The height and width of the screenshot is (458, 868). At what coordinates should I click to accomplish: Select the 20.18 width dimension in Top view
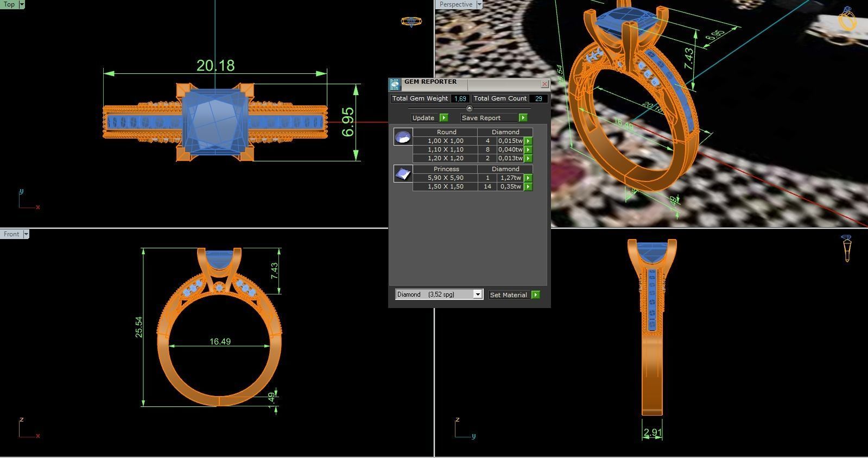(216, 66)
